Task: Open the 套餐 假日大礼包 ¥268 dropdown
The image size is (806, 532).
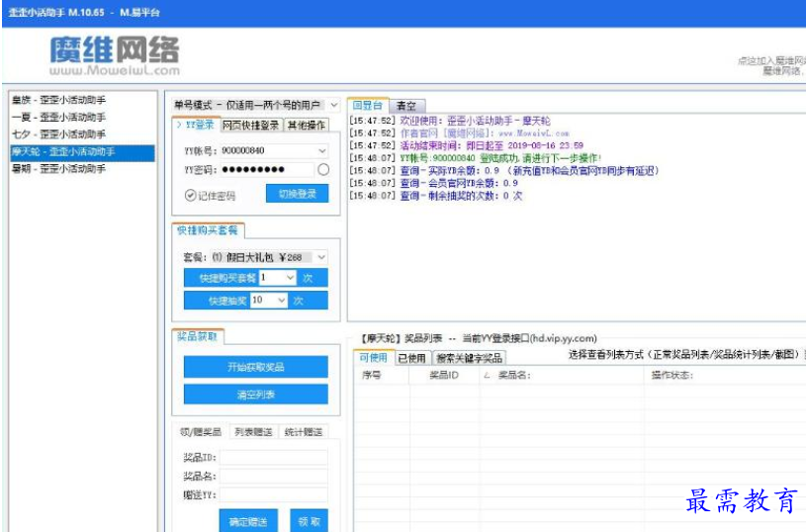Action: pyautogui.click(x=321, y=257)
